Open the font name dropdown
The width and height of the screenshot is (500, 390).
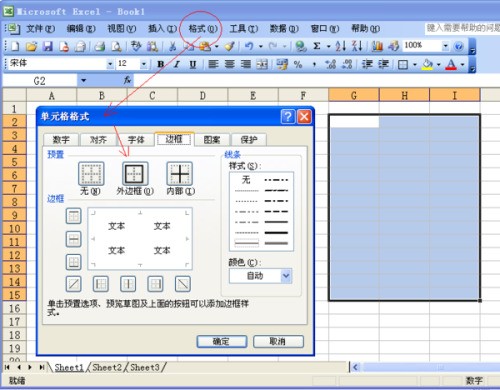pyautogui.click(x=110, y=64)
